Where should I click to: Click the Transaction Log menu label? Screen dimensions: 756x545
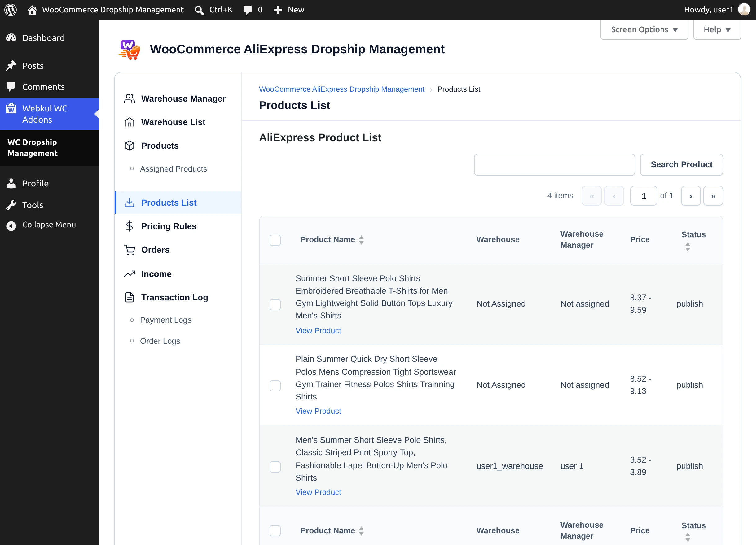pyautogui.click(x=175, y=297)
